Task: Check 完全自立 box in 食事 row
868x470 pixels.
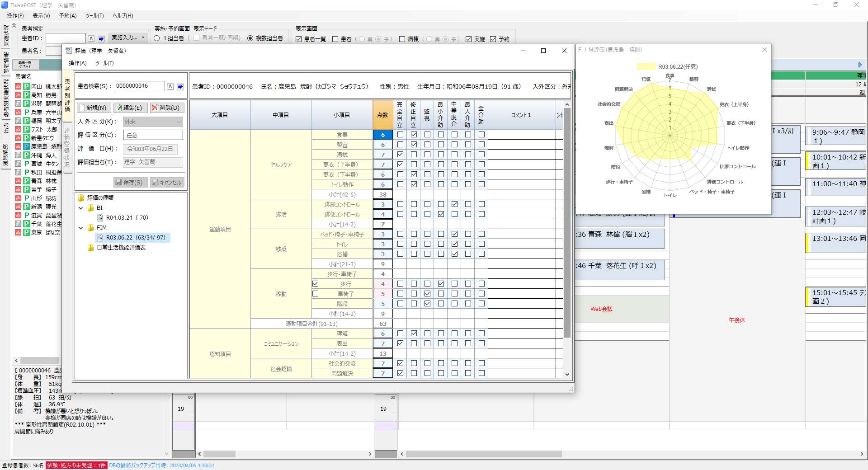Action: point(400,135)
